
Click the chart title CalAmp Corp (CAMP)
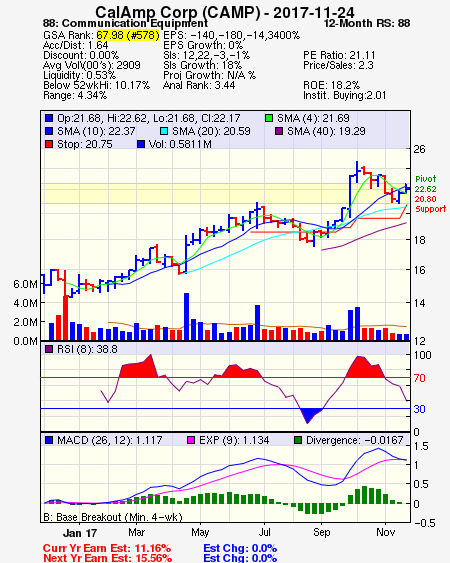[178, 13]
